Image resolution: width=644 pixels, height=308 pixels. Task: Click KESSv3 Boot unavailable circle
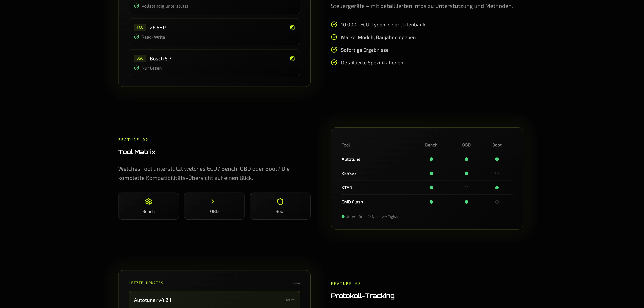click(x=497, y=174)
